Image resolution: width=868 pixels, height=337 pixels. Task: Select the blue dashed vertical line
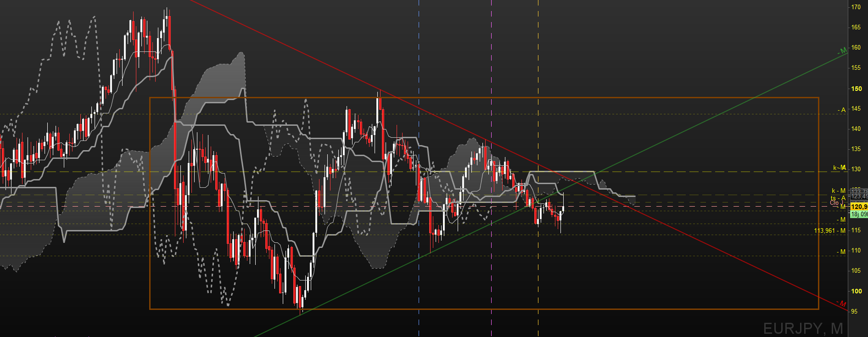pos(419,168)
